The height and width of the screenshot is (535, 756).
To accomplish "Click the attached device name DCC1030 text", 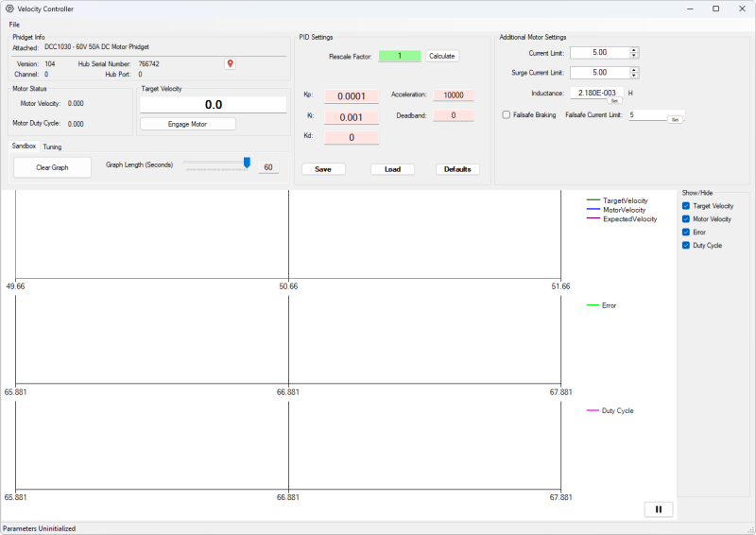I will tap(96, 47).
